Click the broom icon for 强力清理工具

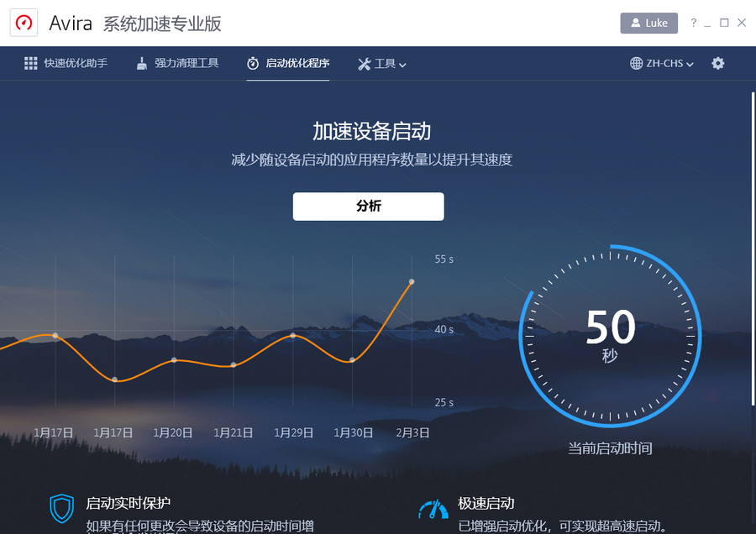pyautogui.click(x=140, y=62)
